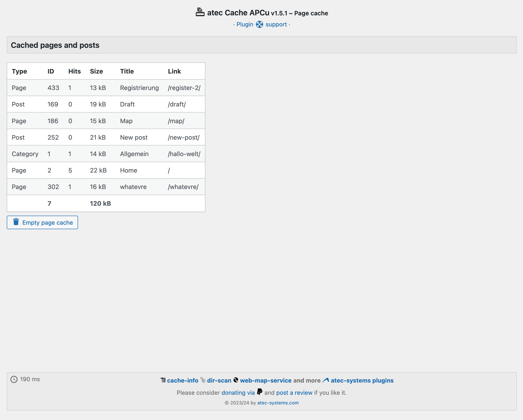Open the web-map-service plugin link

coord(266,381)
